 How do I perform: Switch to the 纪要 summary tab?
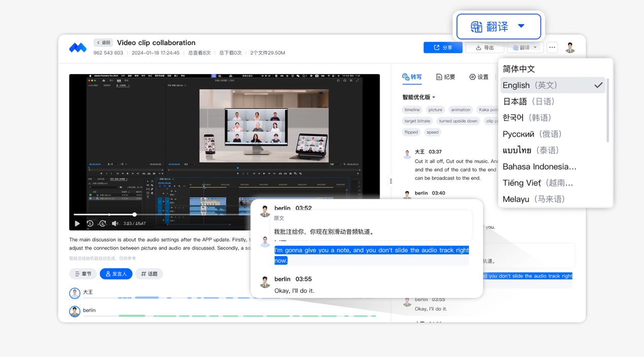446,77
